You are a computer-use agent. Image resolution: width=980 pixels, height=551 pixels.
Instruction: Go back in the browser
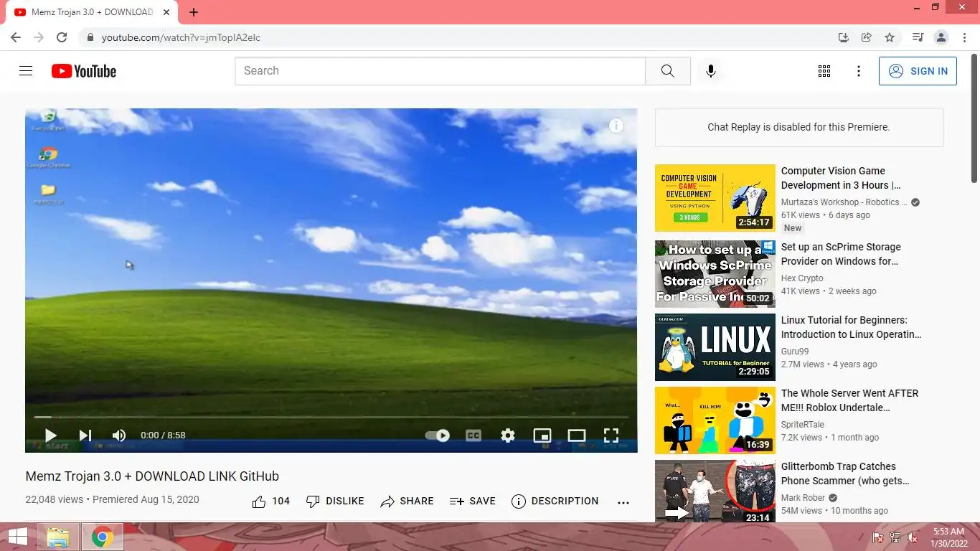[16, 37]
